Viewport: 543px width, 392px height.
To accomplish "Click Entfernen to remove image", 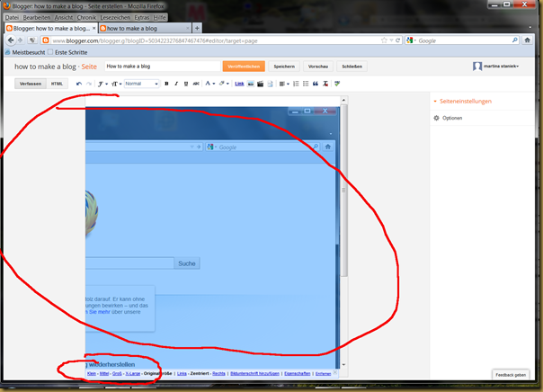I will point(323,374).
